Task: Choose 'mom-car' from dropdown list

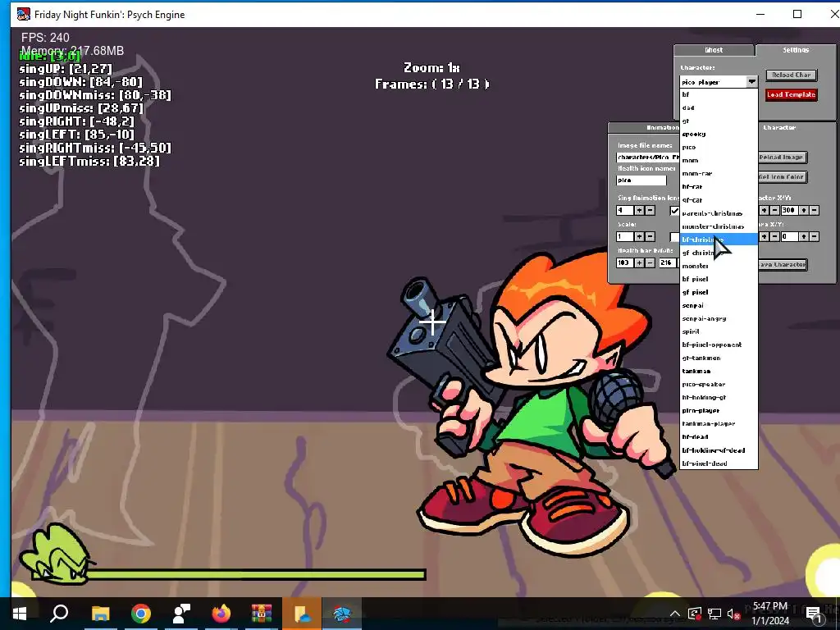Action: [x=719, y=174]
